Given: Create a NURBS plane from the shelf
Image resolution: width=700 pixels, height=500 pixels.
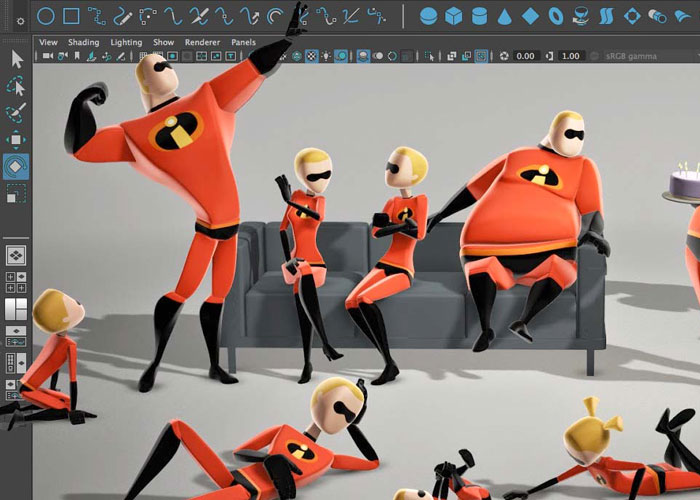Looking at the screenshot, I should click(x=530, y=17).
